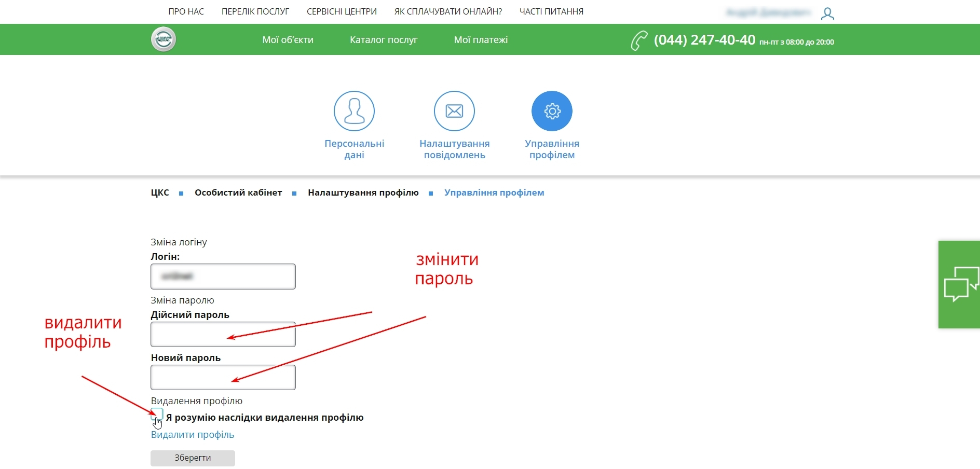Go to ПЕРЕЛІК ПОСЛУГ menu item
This screenshot has width=980, height=469.
(x=255, y=11)
